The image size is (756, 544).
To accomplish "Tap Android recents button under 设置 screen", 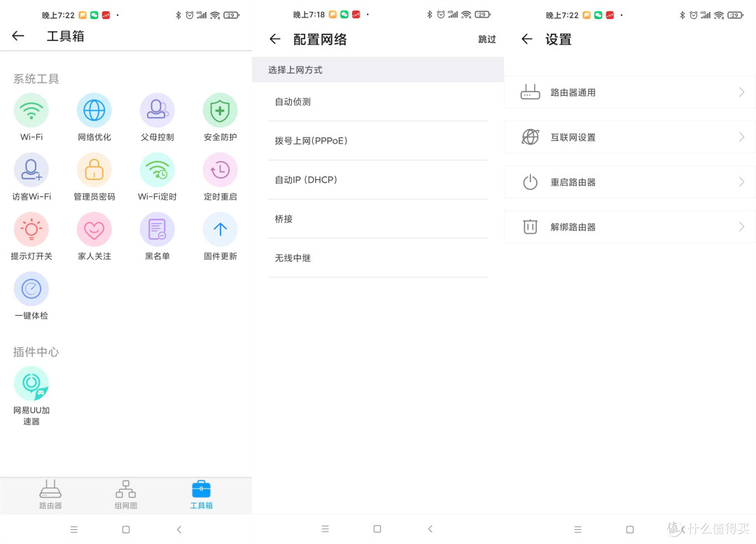I will click(578, 529).
